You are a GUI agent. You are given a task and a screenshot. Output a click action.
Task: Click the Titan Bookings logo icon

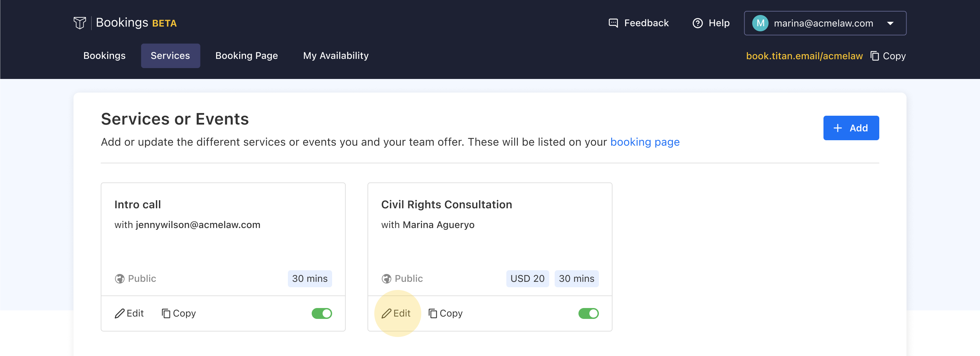[80, 23]
